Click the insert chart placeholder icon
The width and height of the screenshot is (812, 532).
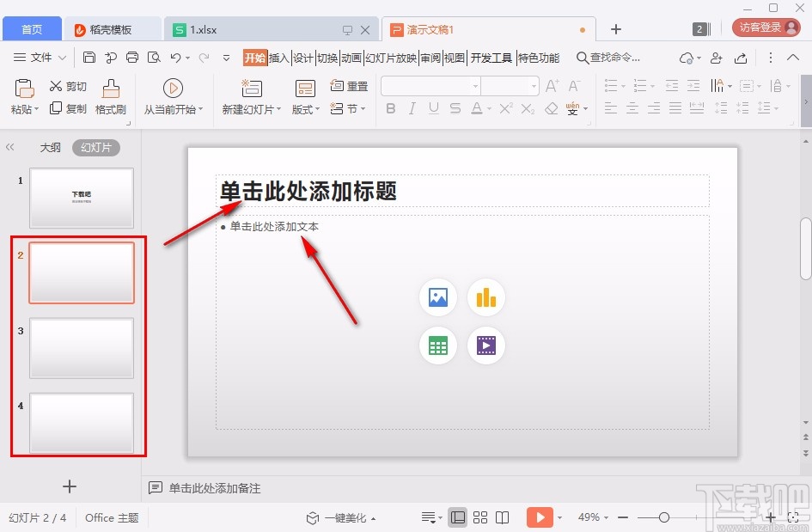486,297
